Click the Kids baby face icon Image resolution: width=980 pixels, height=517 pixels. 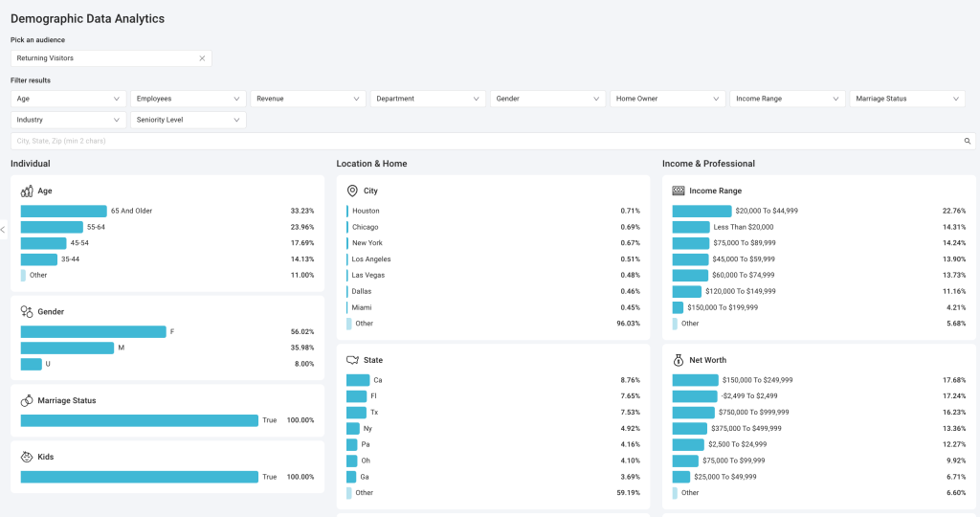(x=27, y=457)
